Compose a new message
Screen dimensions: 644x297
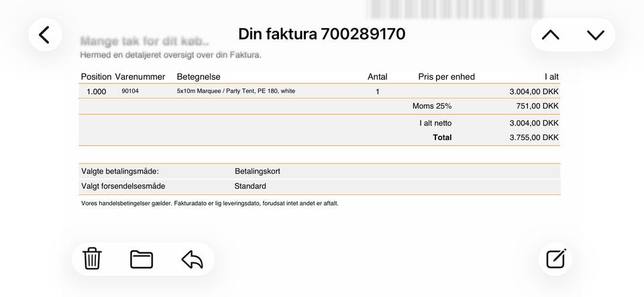point(556,259)
